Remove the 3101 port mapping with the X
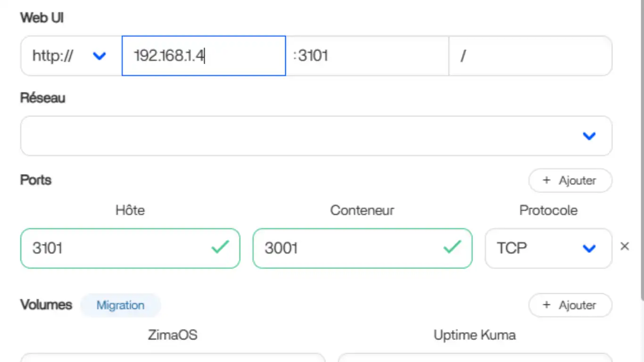The height and width of the screenshot is (362, 644). [625, 246]
